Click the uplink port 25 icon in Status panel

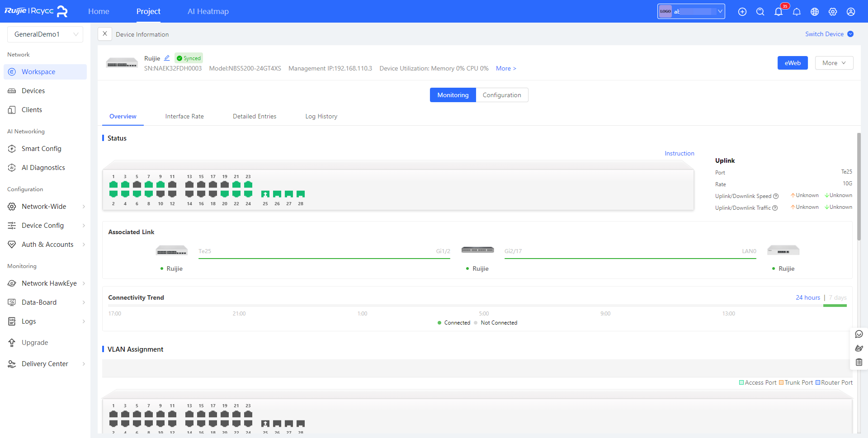pos(265,194)
